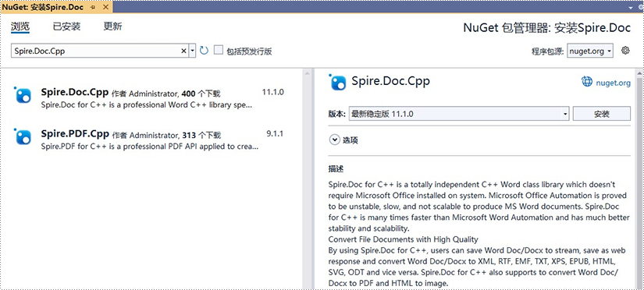644x290 pixels.
Task: Click version 9.1.1 in results list
Action: point(276,133)
